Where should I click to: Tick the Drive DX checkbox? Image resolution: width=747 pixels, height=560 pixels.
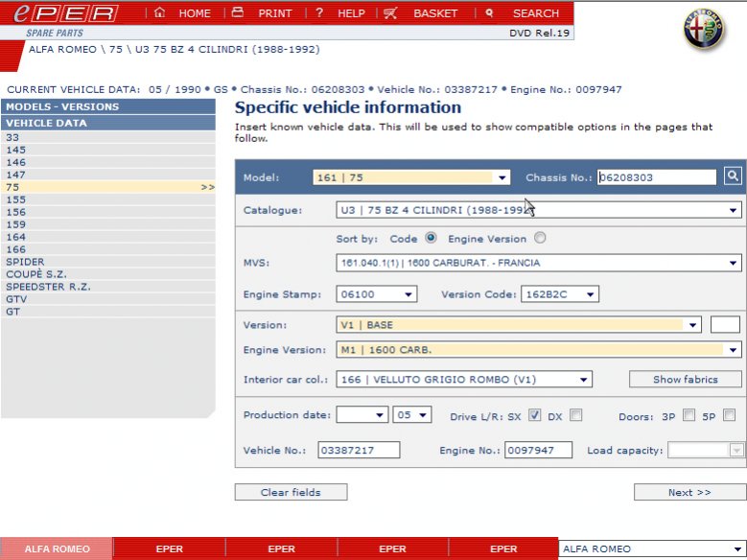575,415
